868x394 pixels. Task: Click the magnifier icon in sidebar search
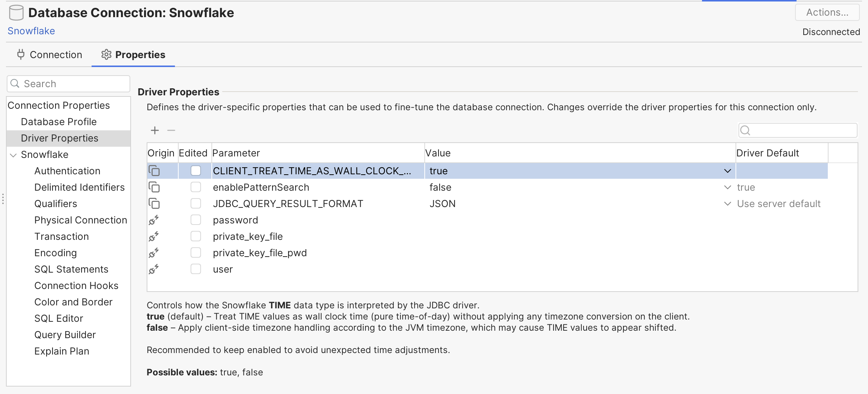[x=15, y=83]
